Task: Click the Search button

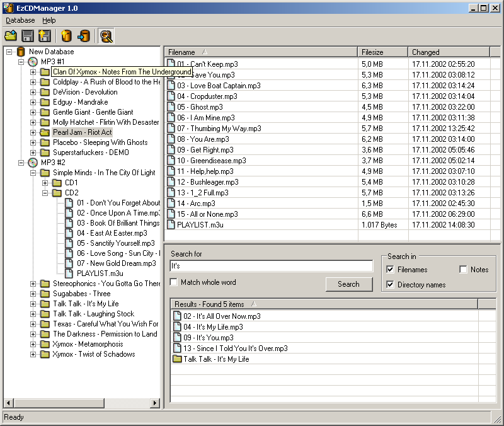Action: [349, 284]
